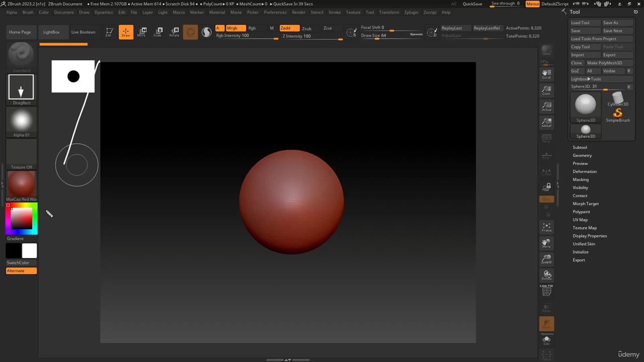Screen dimensions: 644x362
Task: Toggle the Alternate color button
Action: [x=21, y=271]
